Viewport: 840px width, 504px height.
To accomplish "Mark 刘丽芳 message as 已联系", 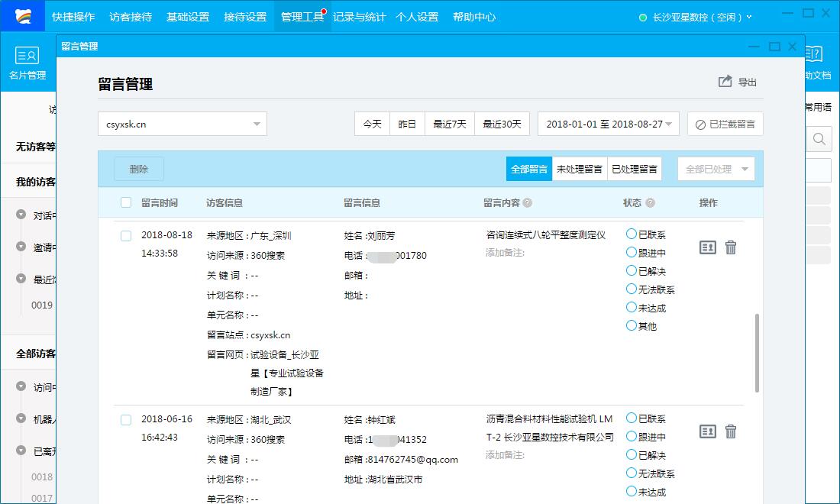I will tap(631, 234).
